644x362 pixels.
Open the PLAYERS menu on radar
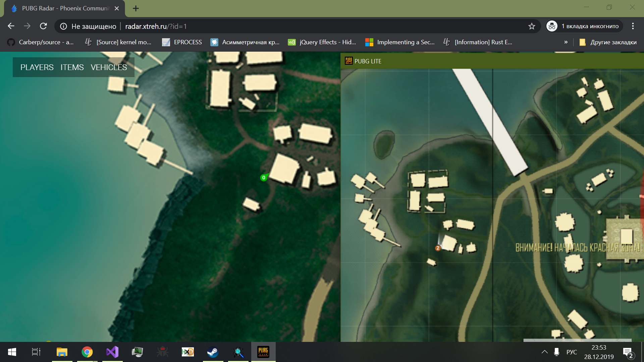[37, 67]
